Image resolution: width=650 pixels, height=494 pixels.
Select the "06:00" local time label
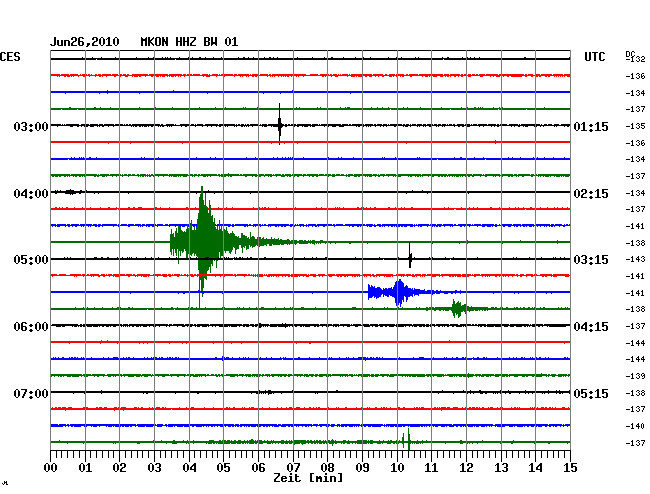click(31, 327)
